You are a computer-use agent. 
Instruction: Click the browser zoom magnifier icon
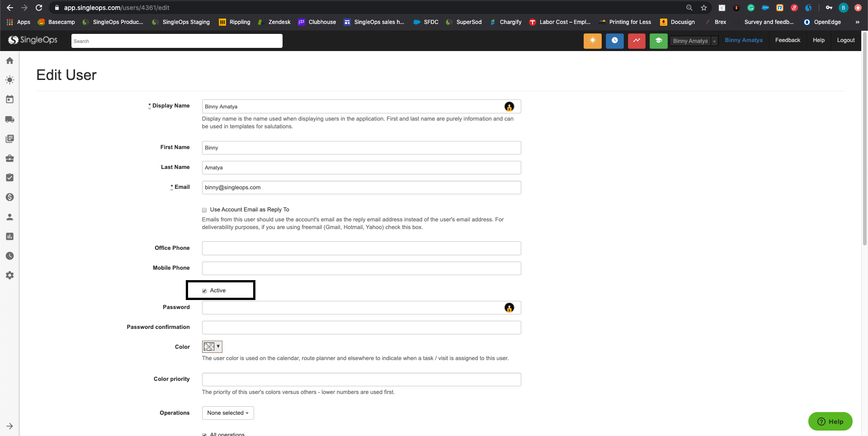click(x=689, y=8)
